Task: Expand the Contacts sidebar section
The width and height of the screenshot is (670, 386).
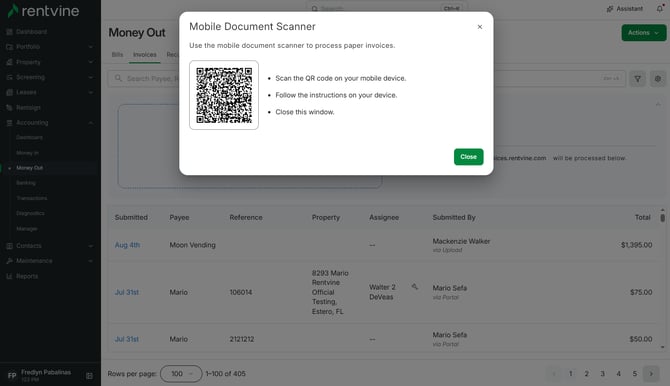Action: coord(50,246)
